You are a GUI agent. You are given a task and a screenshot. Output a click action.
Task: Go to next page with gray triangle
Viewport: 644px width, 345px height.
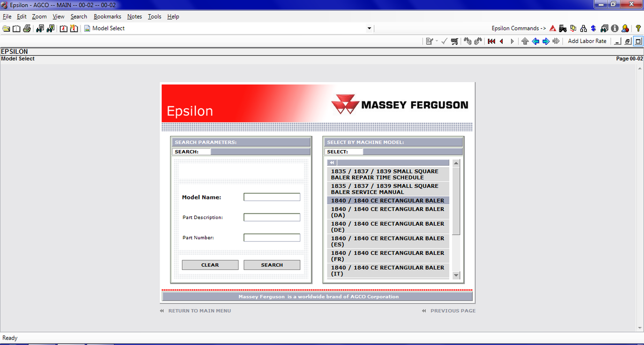(x=512, y=41)
